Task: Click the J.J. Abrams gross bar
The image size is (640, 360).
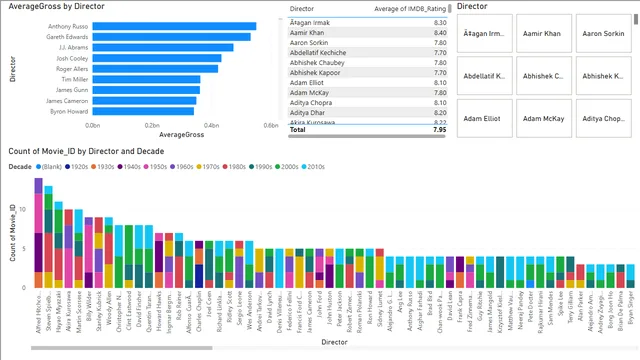Action: [x=163, y=47]
